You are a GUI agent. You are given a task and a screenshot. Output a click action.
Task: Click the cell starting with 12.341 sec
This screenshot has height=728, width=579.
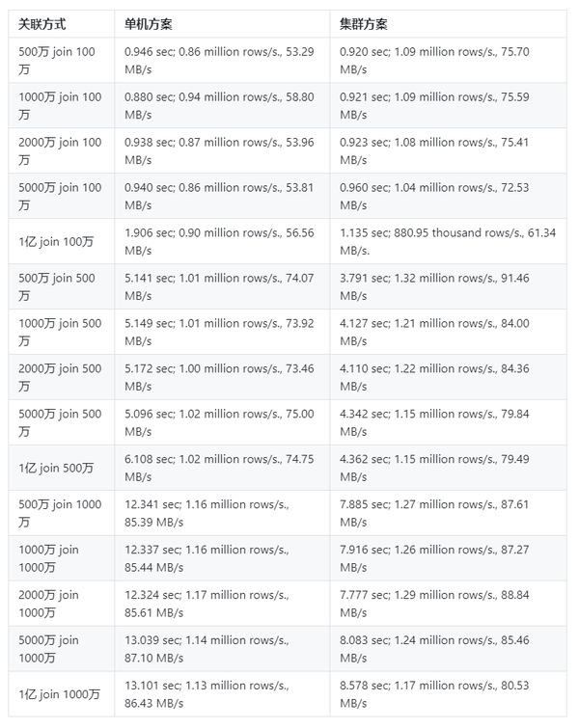point(207,513)
